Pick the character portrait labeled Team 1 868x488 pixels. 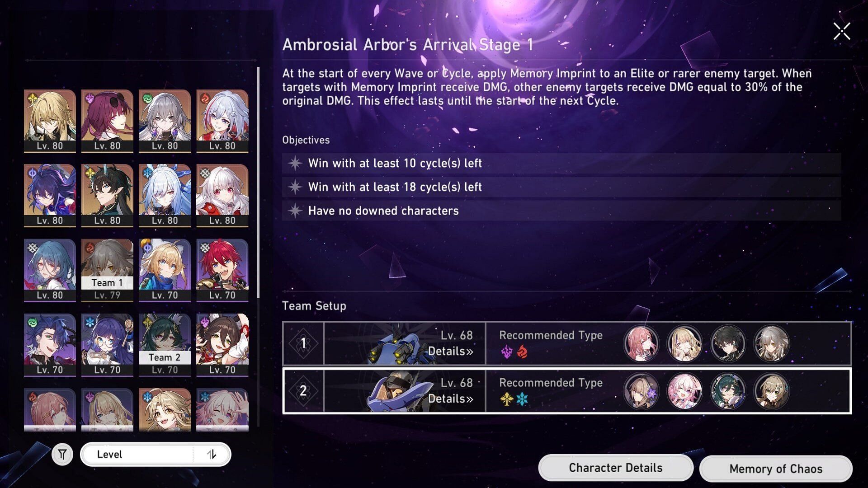point(107,270)
